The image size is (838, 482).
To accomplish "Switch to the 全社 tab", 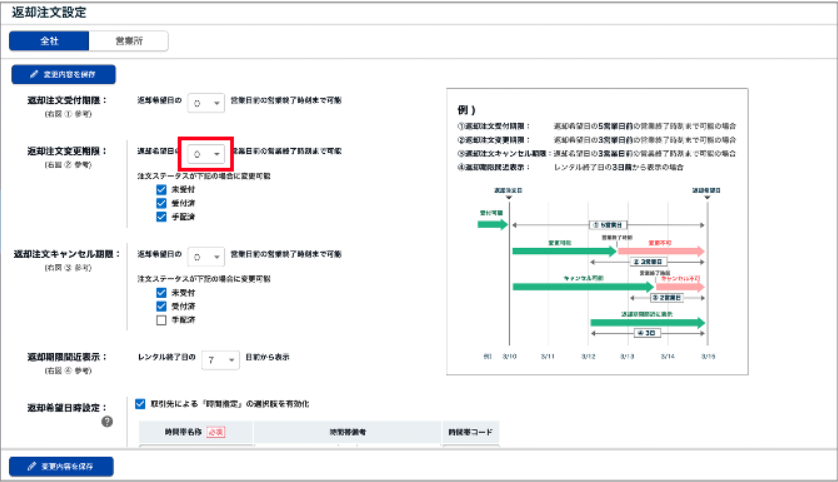I will pos(49,41).
